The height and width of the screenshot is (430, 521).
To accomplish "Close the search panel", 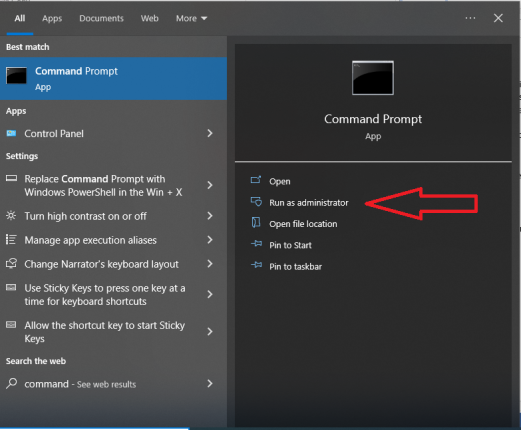I will click(x=498, y=18).
